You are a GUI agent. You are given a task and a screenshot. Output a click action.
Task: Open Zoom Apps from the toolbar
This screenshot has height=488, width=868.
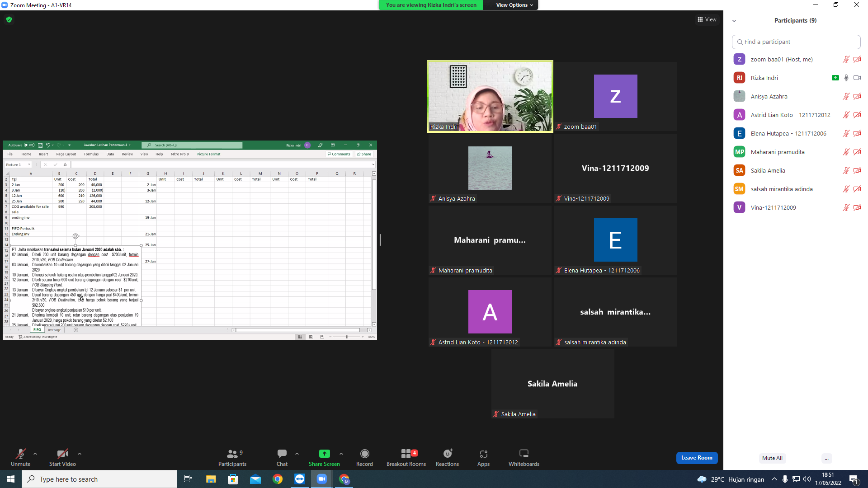click(x=483, y=457)
